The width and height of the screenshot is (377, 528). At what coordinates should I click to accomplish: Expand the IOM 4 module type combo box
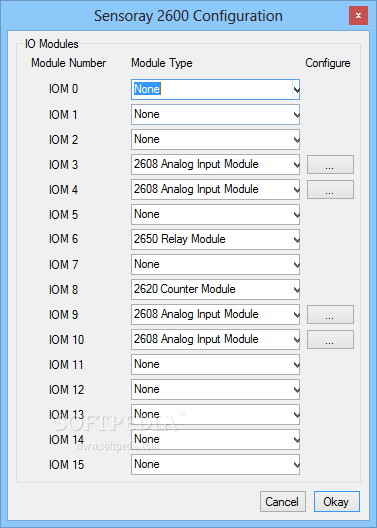point(215,189)
